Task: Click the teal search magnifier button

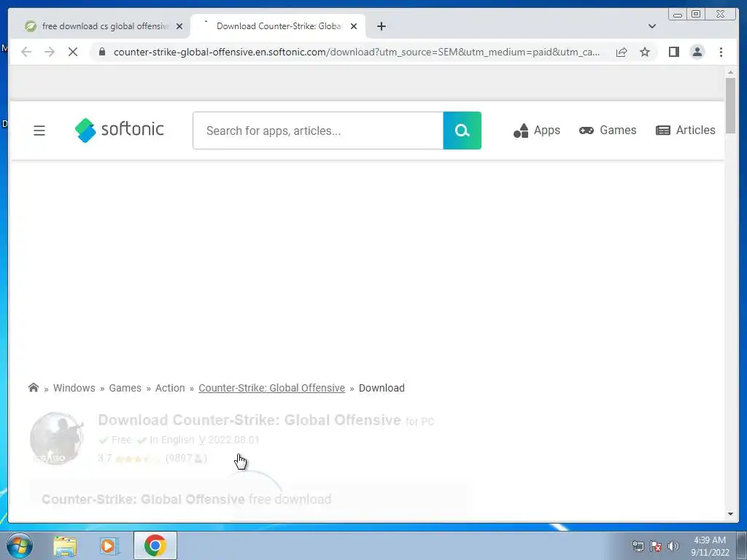Action: click(x=462, y=131)
